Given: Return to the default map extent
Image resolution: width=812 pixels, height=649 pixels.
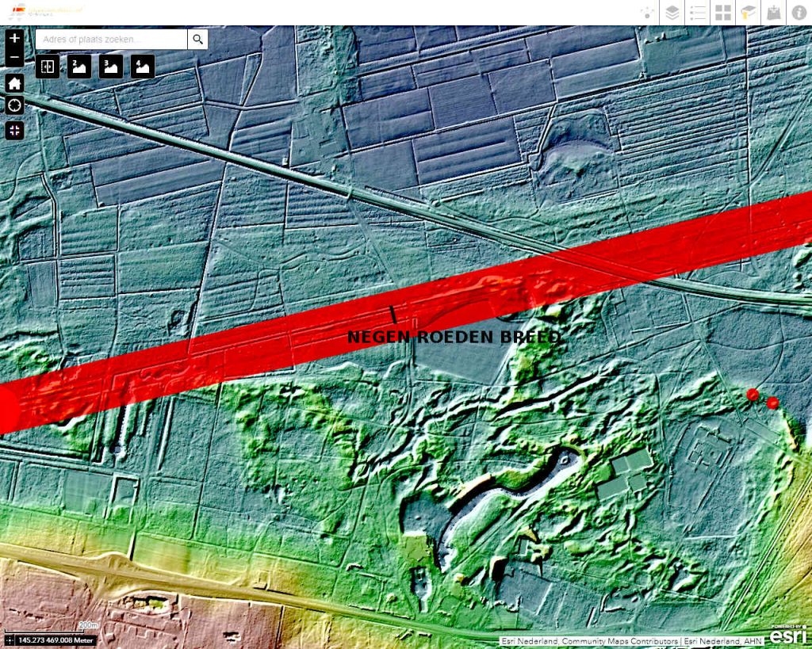Looking at the screenshot, I should 14,83.
